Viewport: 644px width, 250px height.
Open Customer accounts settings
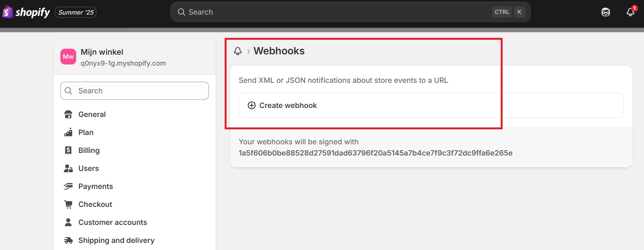pyautogui.click(x=113, y=222)
